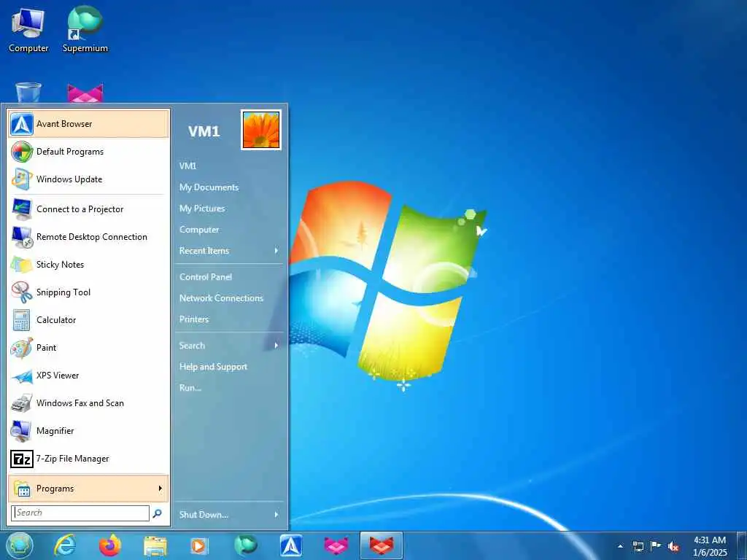Expand the Programs submenu
747x560 pixels.
(88, 488)
